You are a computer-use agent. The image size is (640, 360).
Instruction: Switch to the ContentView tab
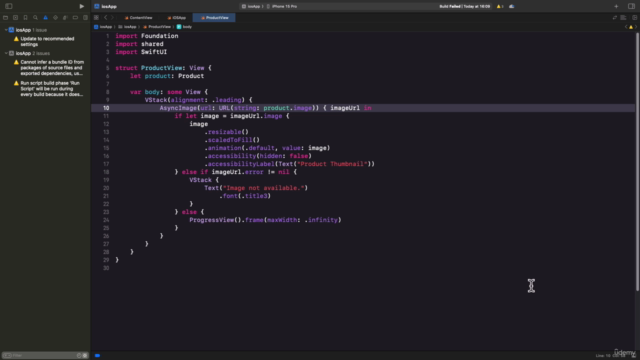tap(138, 18)
